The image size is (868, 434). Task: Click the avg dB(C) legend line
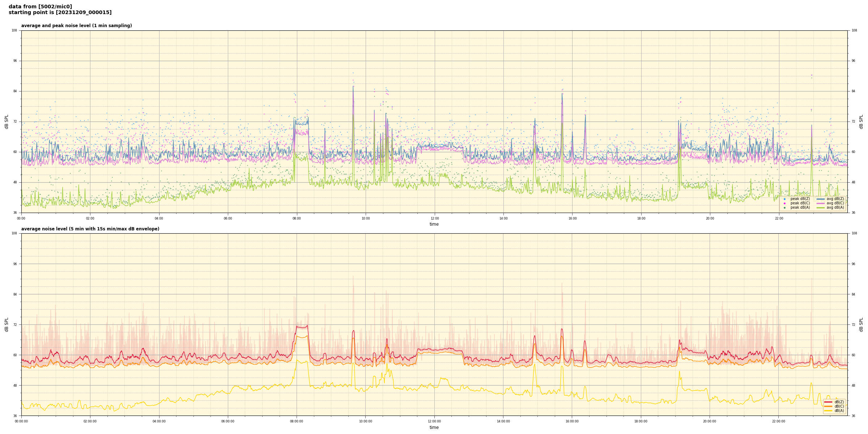point(821,203)
